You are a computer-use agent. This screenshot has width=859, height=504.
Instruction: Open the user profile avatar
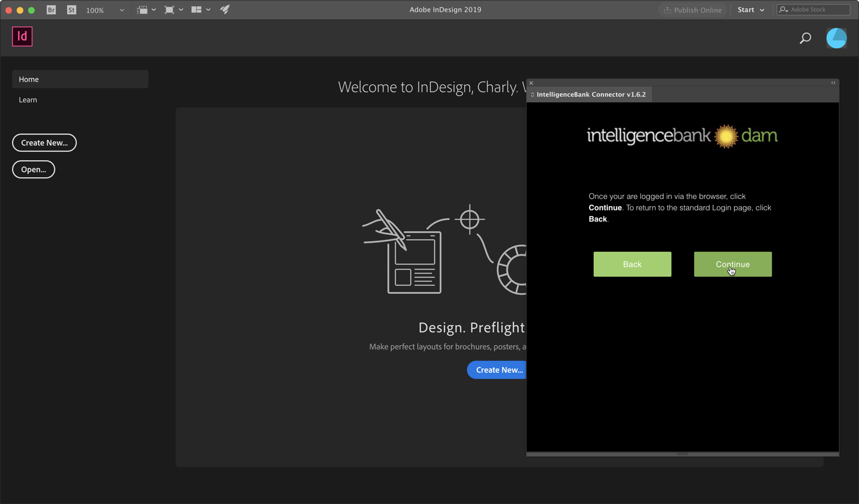point(836,38)
